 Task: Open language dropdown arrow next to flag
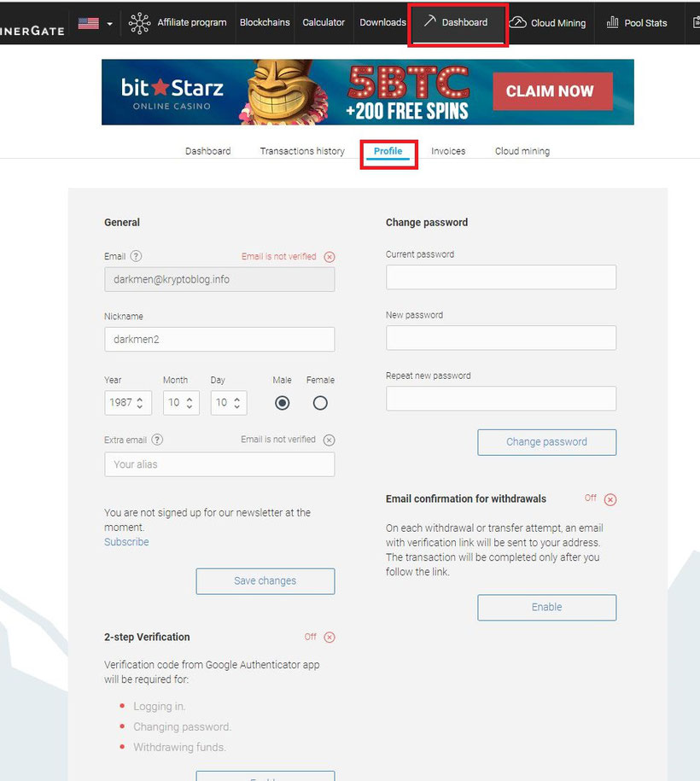point(109,23)
